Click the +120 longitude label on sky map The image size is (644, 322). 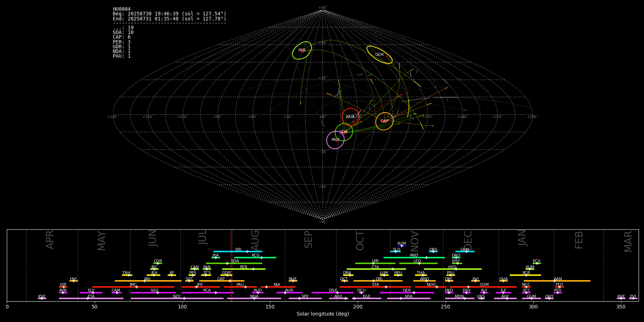pos(182,117)
